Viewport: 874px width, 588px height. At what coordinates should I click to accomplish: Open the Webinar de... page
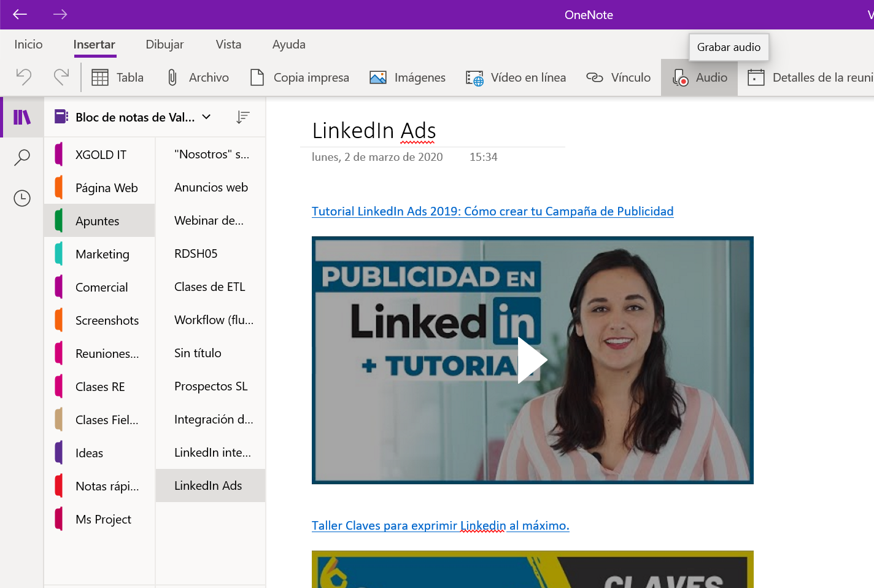(211, 220)
